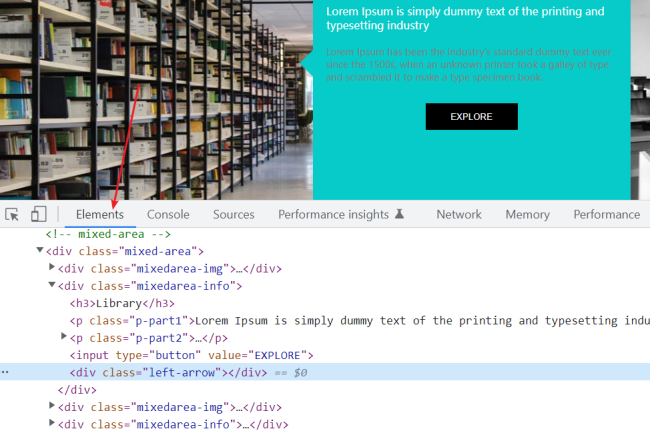This screenshot has height=435, width=650.
Task: Toggle the device toolbar icon
Action: point(39,214)
